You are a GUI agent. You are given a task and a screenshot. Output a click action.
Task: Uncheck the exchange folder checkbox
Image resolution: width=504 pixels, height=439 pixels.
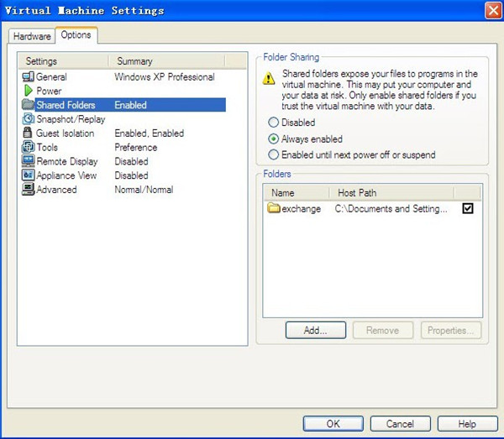point(468,208)
